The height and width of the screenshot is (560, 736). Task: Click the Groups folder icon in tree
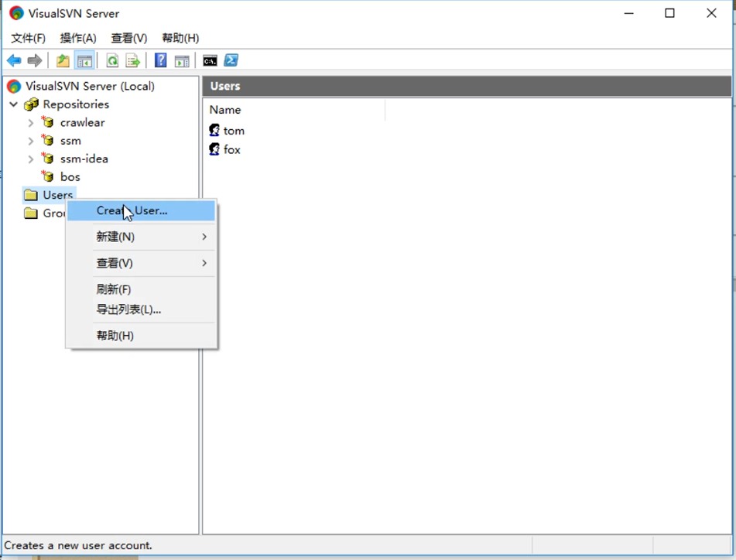point(31,213)
